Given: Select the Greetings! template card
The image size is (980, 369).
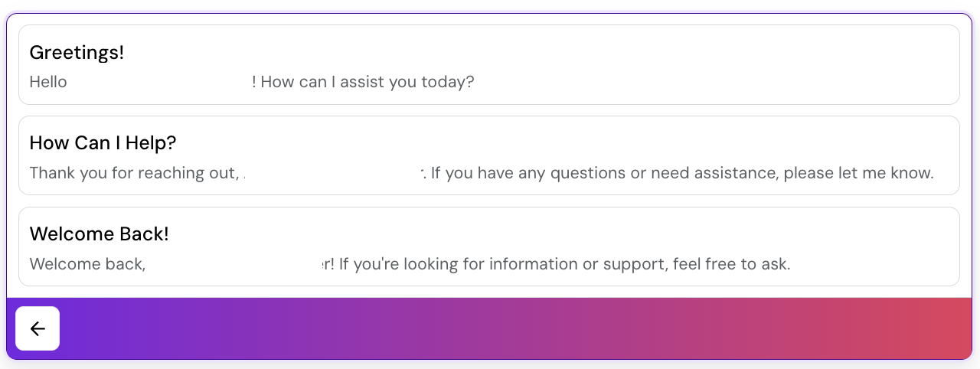Looking at the screenshot, I should click(x=488, y=64).
